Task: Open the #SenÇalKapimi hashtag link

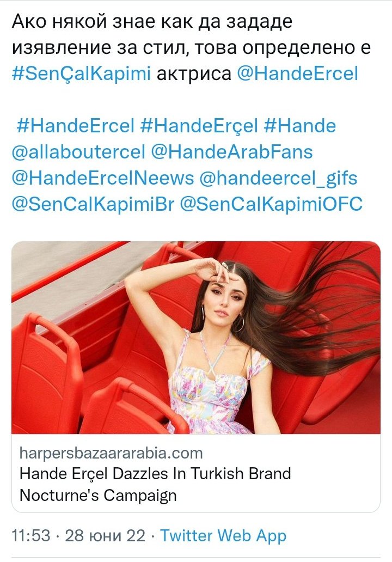Action: click(81, 74)
